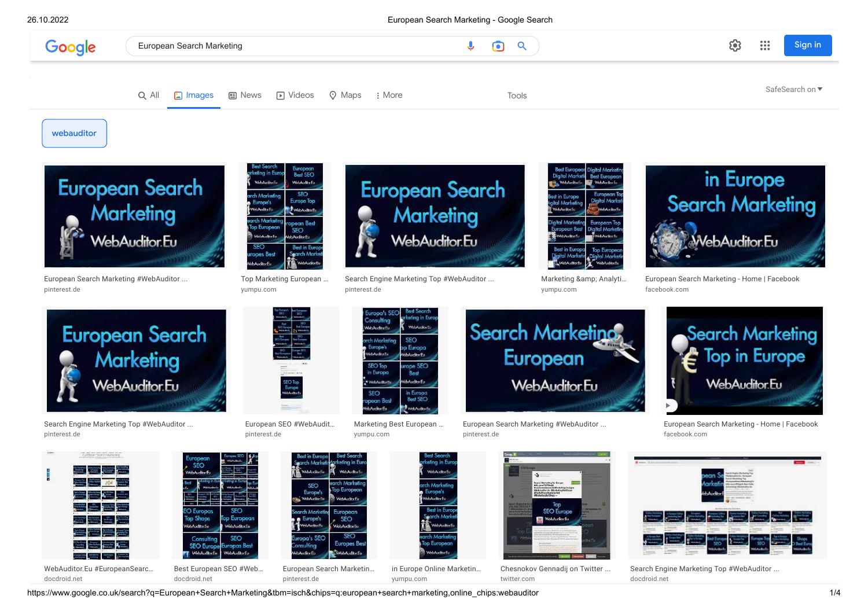The image size is (868, 614).
Task: Click the News tab icon
Action: click(x=233, y=95)
